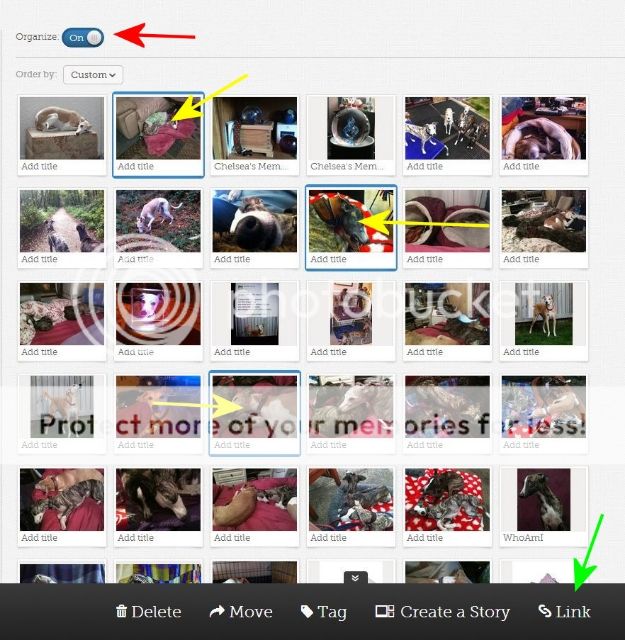
Task: Open the Order by Custom dropdown
Action: click(93, 75)
